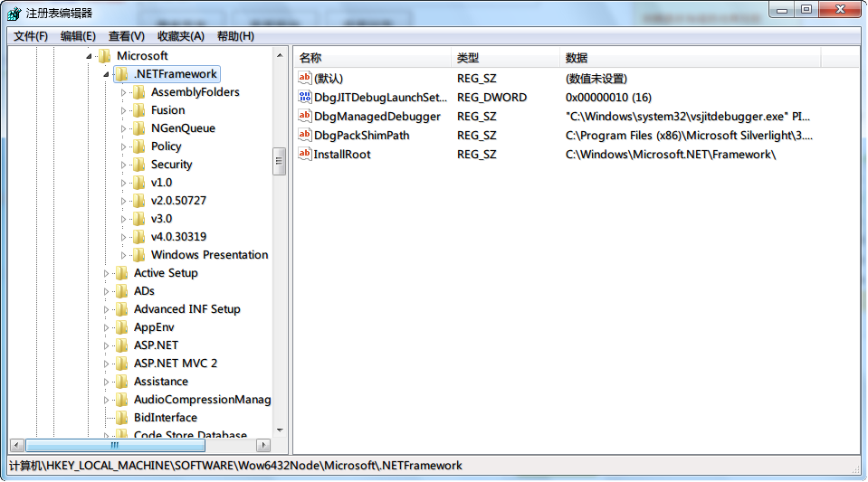Click the Advanced INF Setup folder icon

(122, 308)
